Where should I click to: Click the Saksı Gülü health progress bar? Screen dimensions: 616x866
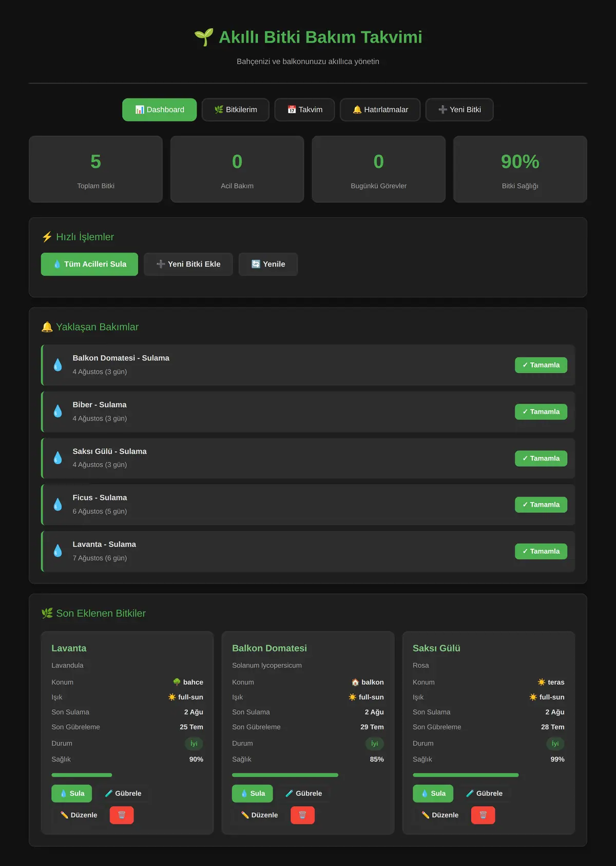coord(466,775)
